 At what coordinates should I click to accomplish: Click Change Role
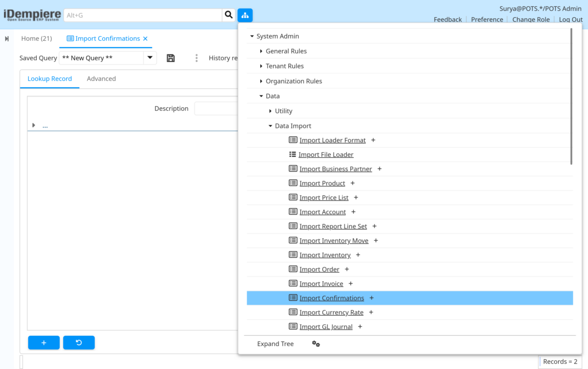click(x=531, y=20)
